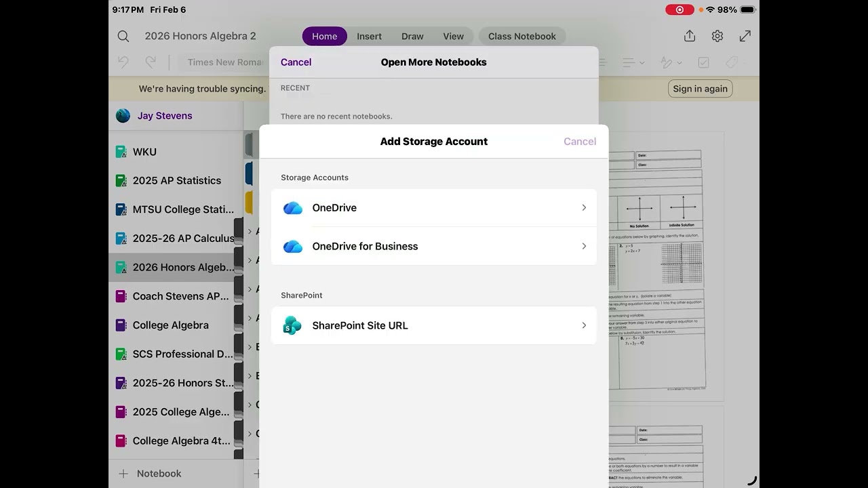Open the list formatting dropdown in ribbon

click(633, 62)
